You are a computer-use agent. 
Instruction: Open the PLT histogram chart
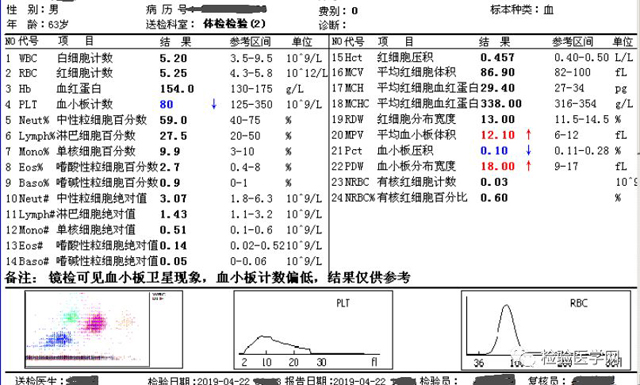click(313, 330)
